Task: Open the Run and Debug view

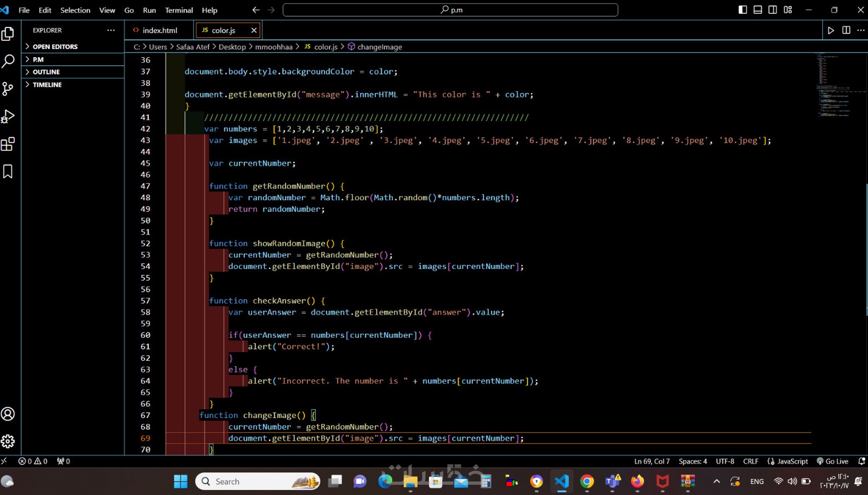Action: click(8, 116)
